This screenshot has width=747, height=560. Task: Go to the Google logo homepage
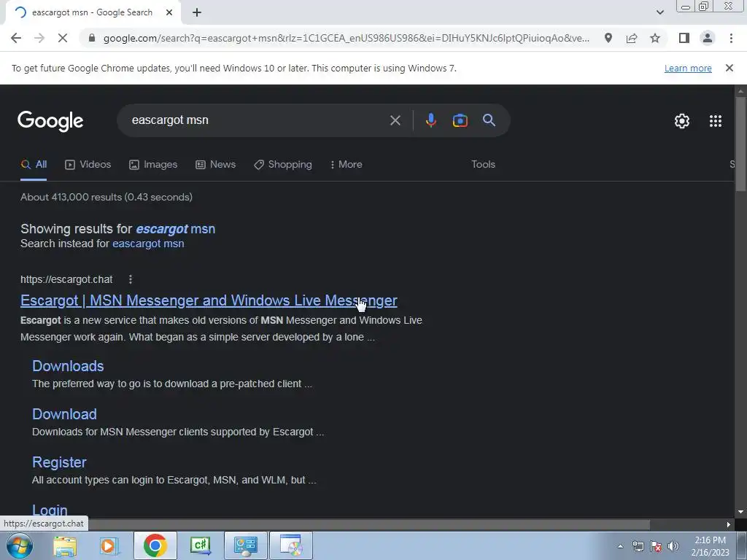50,121
